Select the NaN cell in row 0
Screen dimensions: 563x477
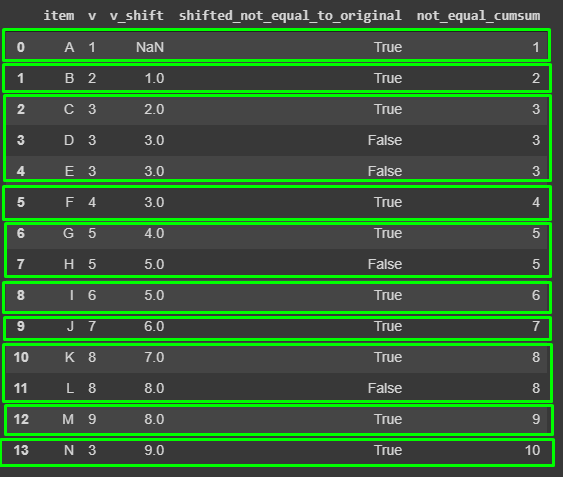coord(150,47)
